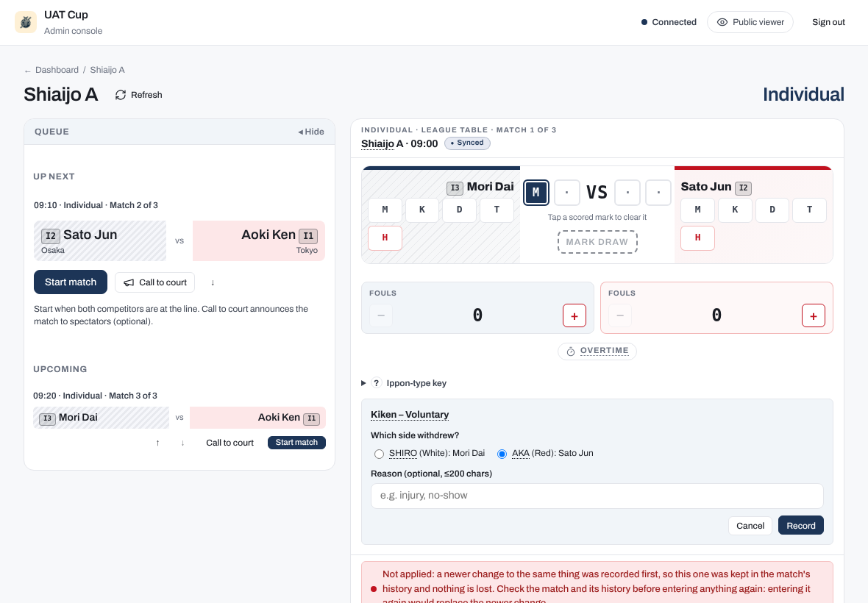Click the Synced status badge
The width and height of the screenshot is (868, 603).
point(467,143)
